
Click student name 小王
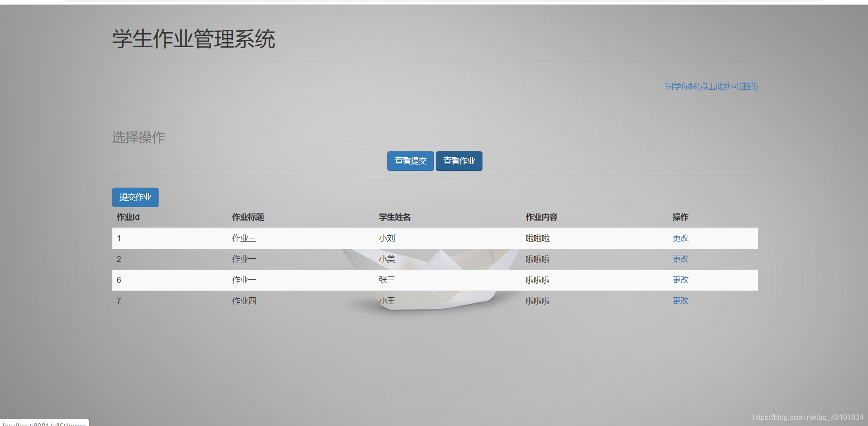[387, 301]
